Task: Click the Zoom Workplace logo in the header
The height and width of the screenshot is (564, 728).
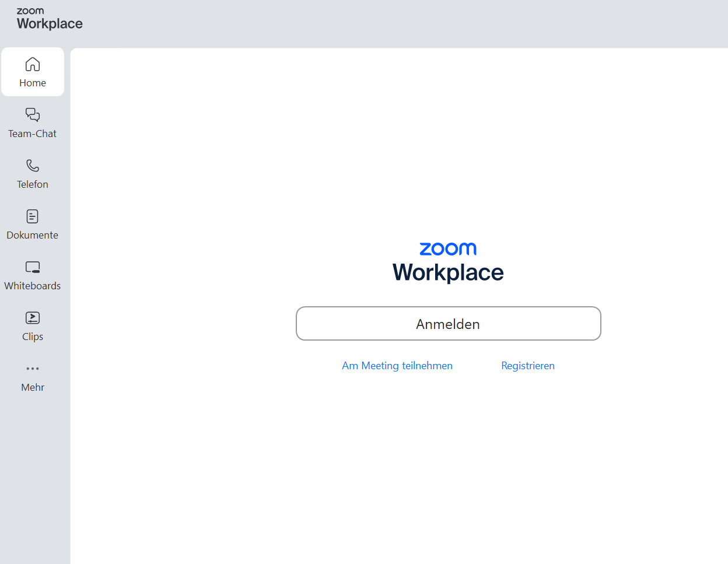Action: point(50,19)
